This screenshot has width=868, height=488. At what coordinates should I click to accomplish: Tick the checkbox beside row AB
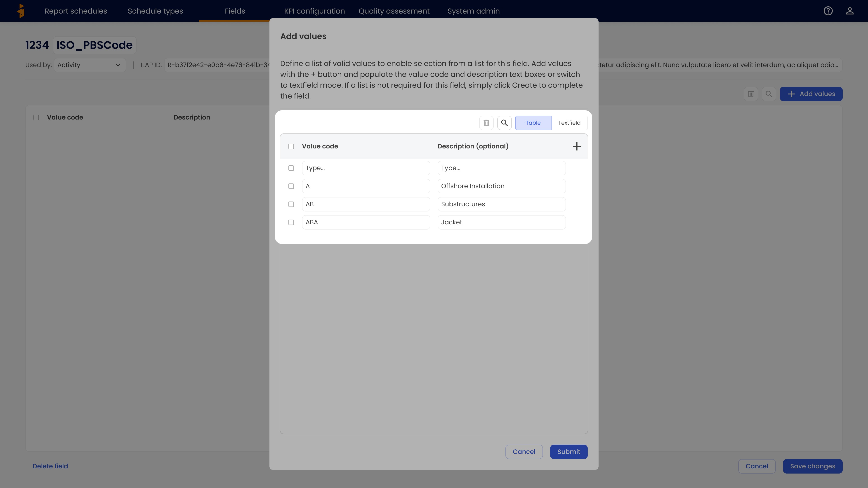coord(291,204)
